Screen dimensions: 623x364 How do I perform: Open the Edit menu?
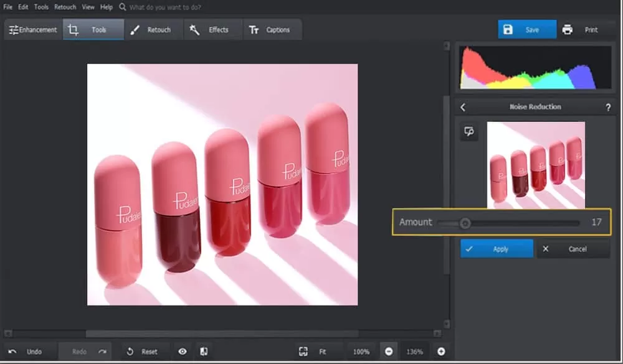pos(23,7)
